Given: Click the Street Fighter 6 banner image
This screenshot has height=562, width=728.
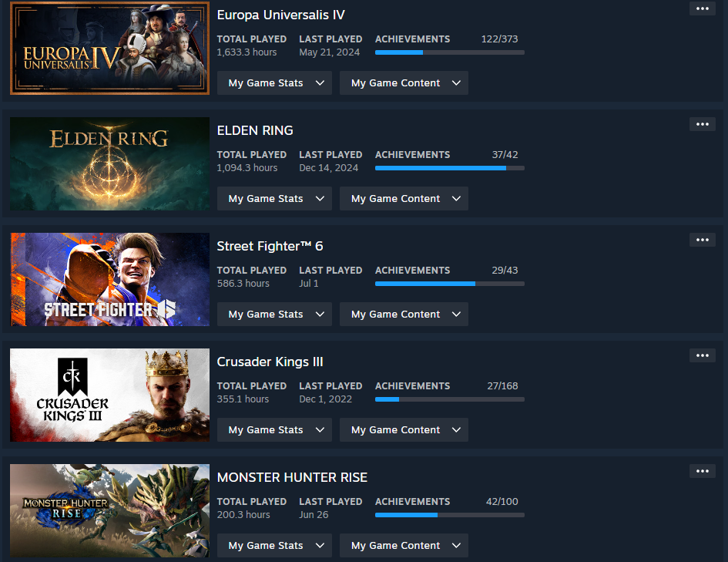Looking at the screenshot, I should [x=109, y=279].
